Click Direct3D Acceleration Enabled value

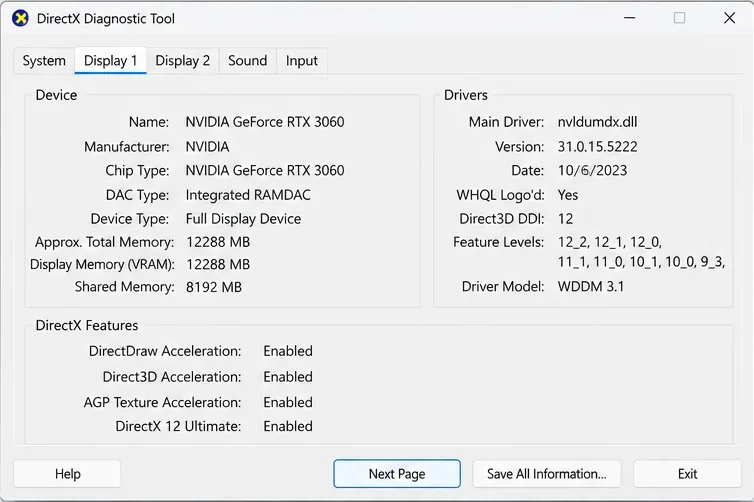pyautogui.click(x=288, y=376)
